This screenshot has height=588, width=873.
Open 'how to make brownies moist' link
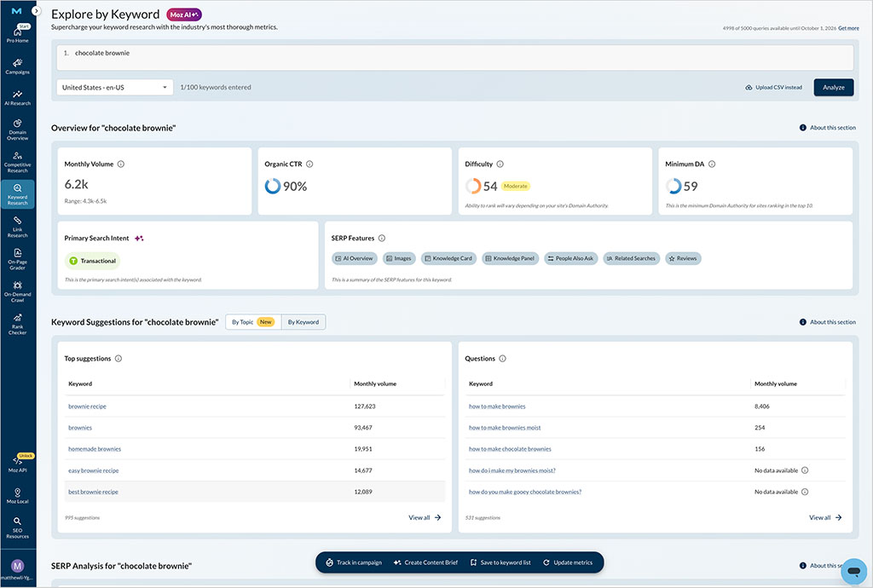(505, 428)
